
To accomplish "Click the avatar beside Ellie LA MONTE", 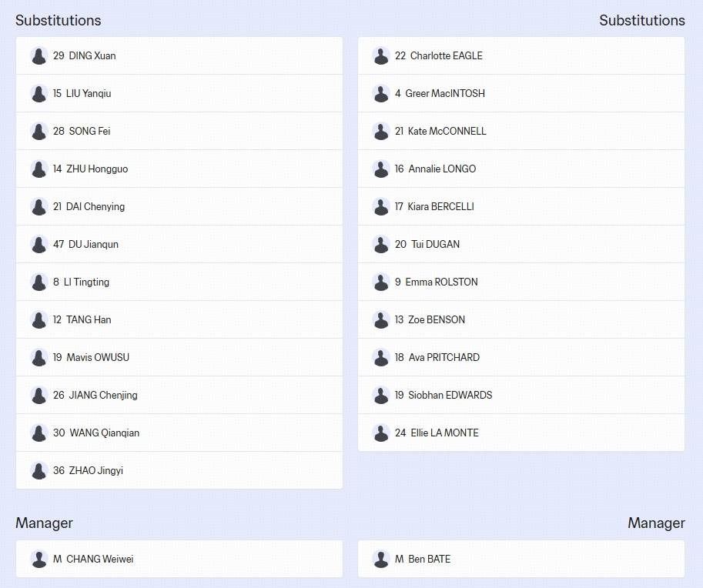I will pyautogui.click(x=381, y=433).
